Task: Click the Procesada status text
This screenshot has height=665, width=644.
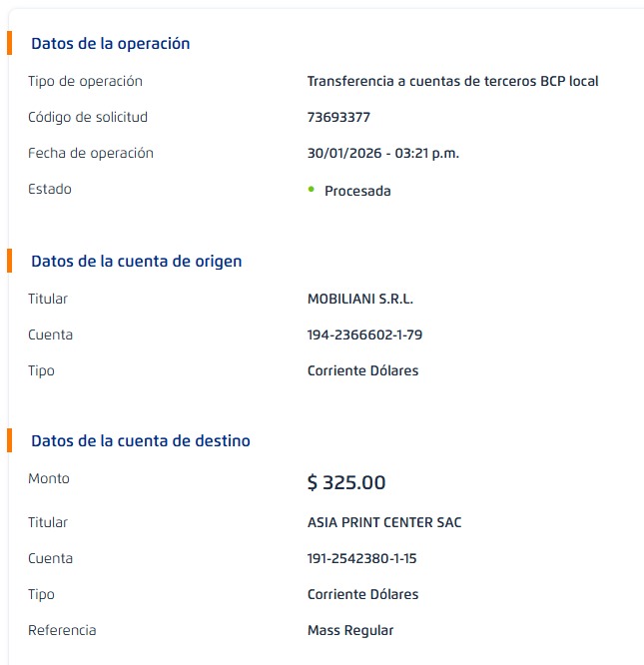Action: 357,191
